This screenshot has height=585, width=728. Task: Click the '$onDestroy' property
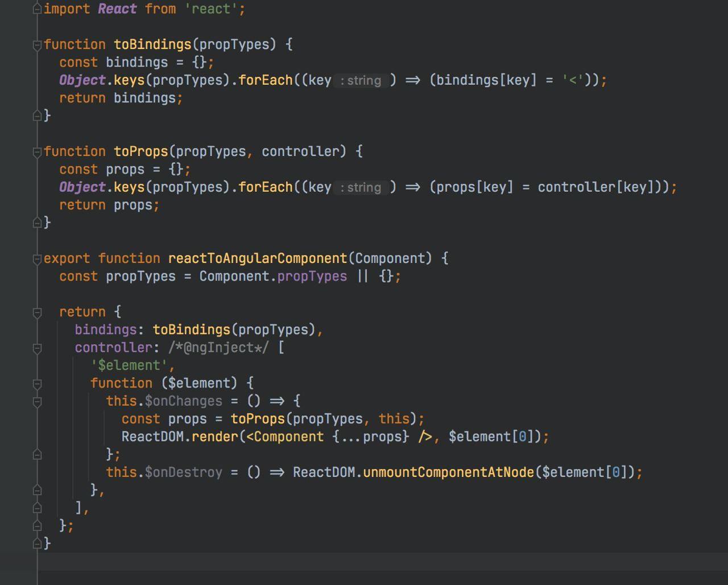pos(184,472)
